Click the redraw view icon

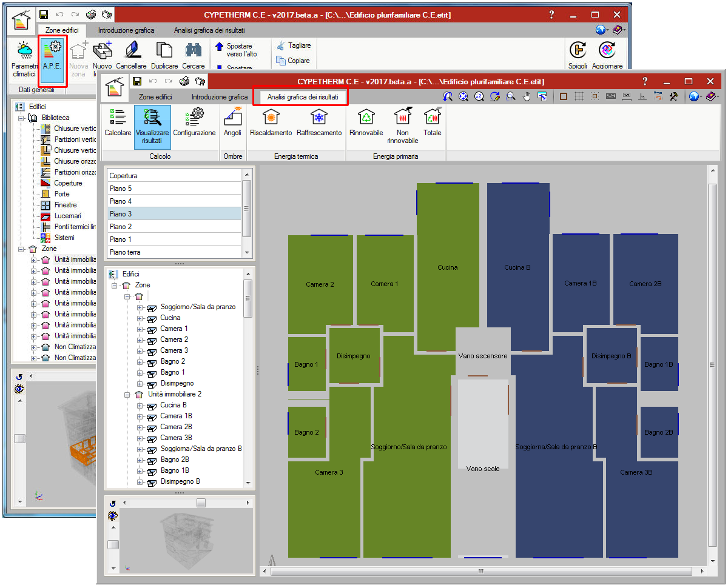(x=495, y=96)
